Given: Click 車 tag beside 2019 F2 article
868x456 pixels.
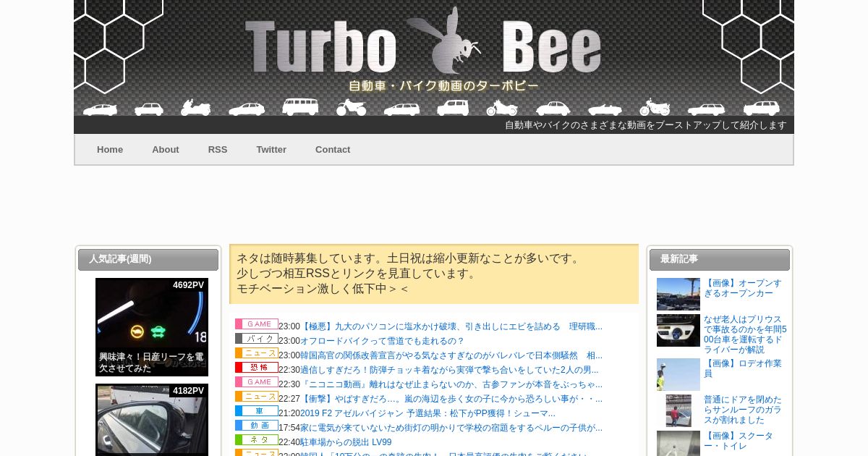Looking at the screenshot, I should [257, 411].
